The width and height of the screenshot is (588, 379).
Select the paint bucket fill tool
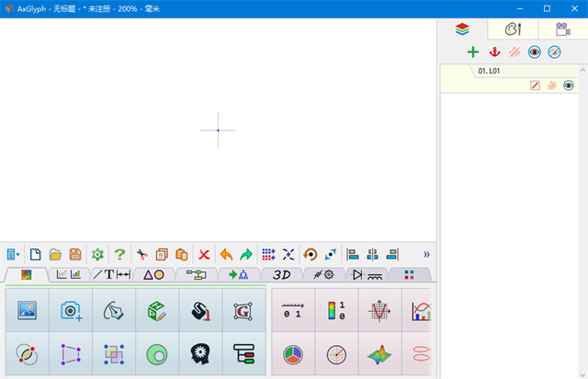[200, 310]
